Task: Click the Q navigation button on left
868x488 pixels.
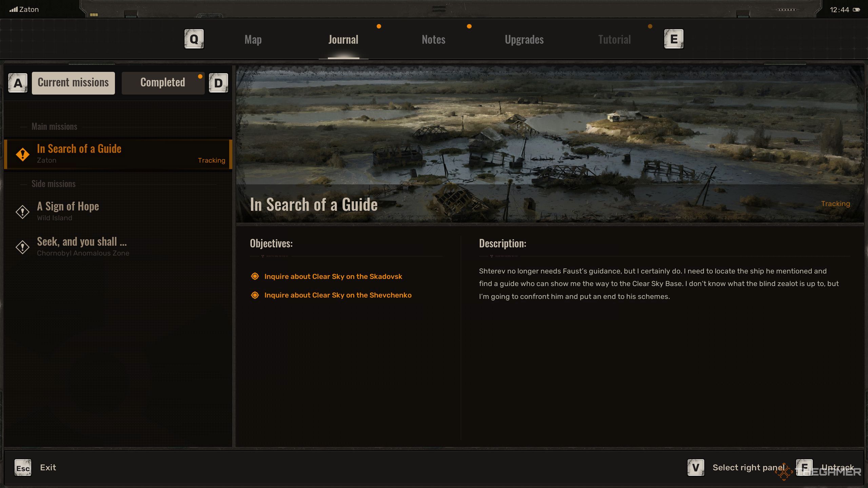Action: click(x=194, y=39)
